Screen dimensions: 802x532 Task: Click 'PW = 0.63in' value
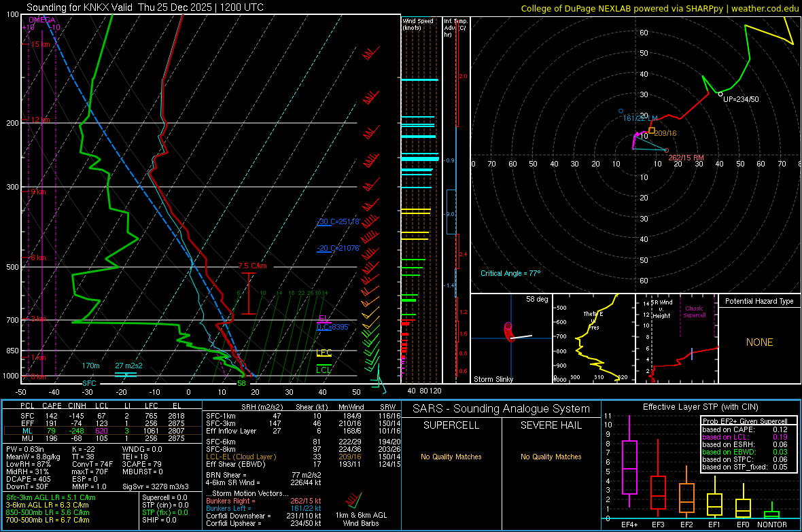25,449
